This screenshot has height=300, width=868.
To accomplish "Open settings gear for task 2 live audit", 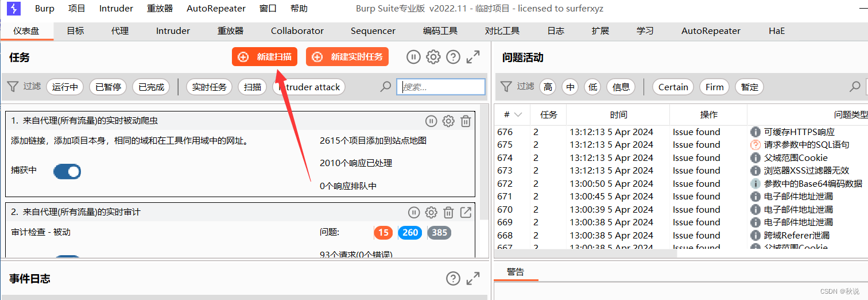I will 431,213.
